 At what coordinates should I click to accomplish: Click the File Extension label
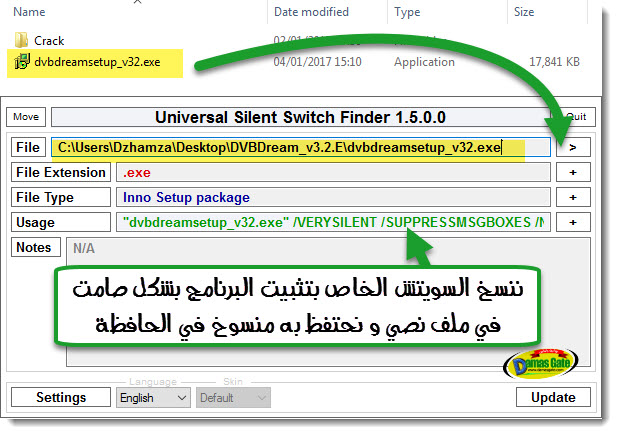point(61,172)
